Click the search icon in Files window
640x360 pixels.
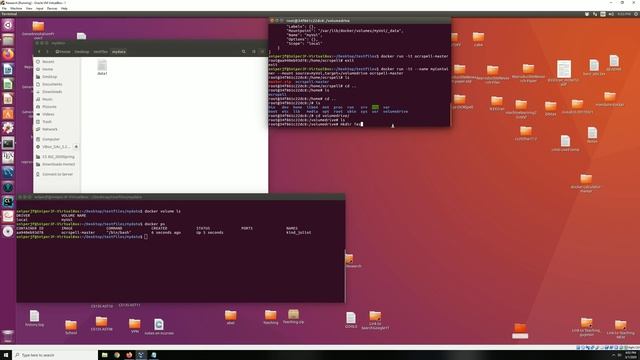coord(244,51)
